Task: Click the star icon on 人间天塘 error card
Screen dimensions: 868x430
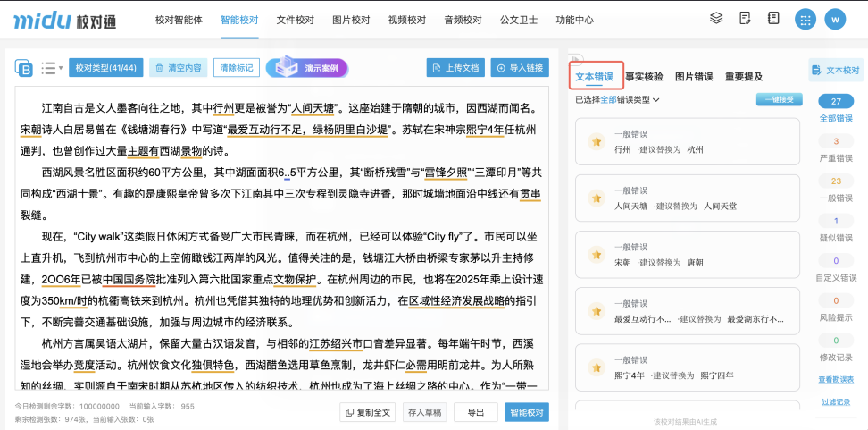Action: [x=597, y=198]
